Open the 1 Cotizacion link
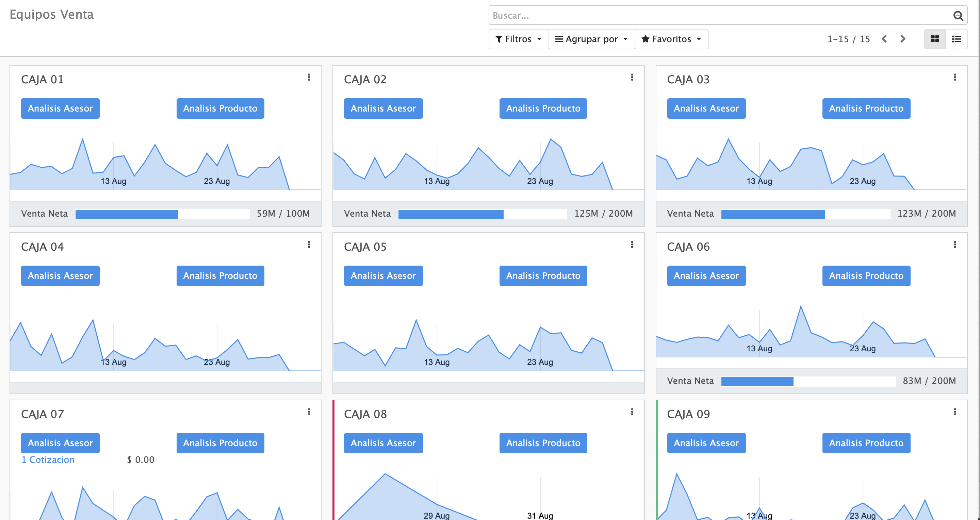Viewport: 980px width, 520px height. point(48,460)
